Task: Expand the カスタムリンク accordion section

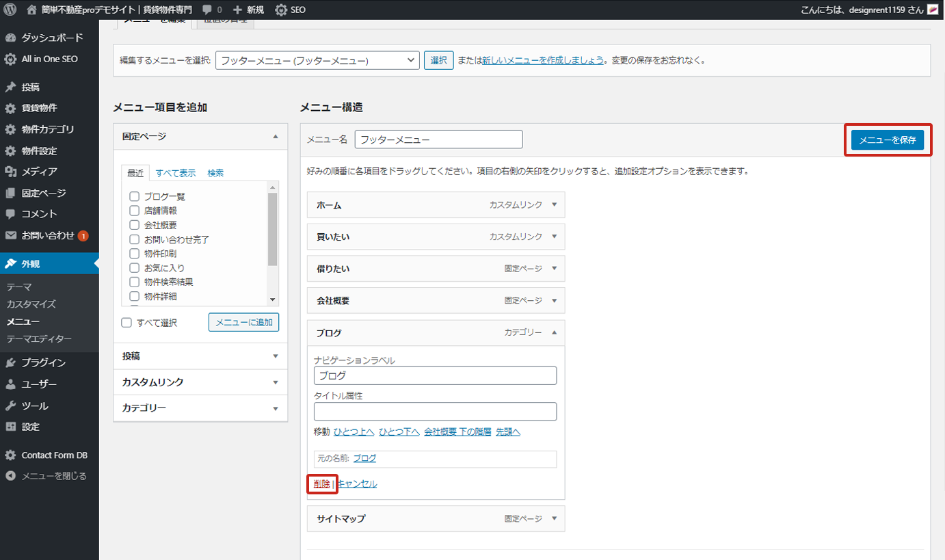Action: click(x=200, y=382)
